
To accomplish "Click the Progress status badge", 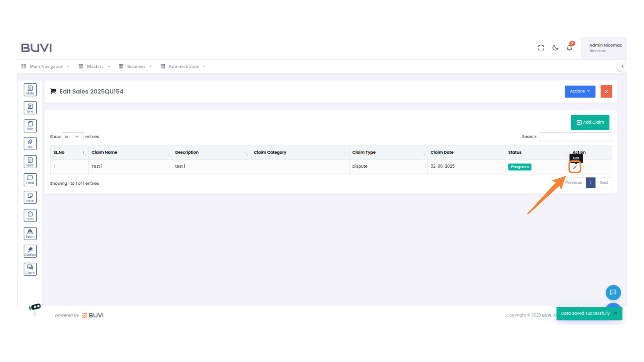I will click(x=520, y=167).
